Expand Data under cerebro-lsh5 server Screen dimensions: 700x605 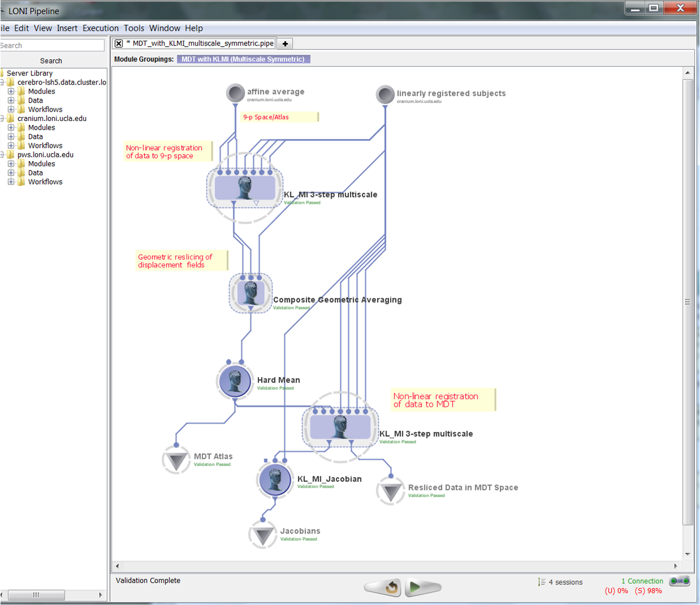[x=11, y=100]
